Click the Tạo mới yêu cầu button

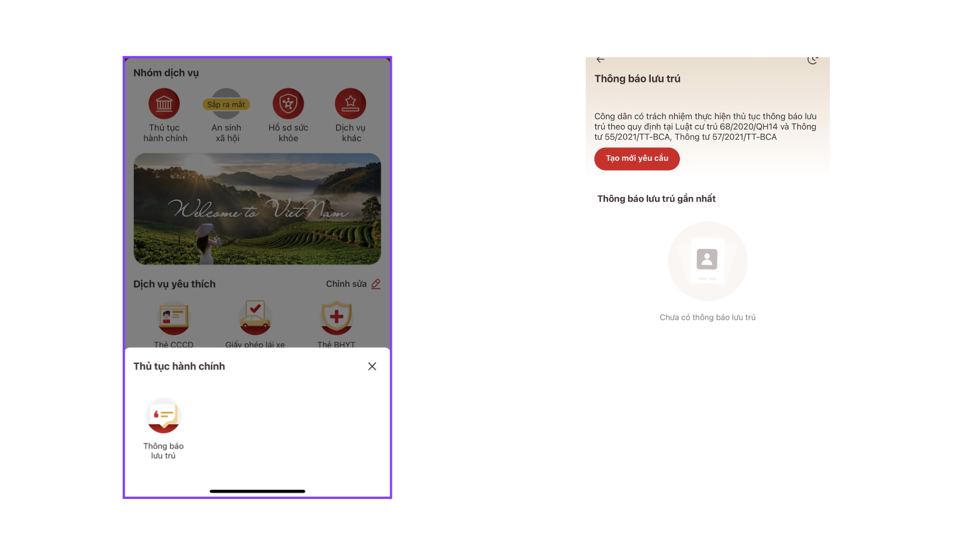(x=637, y=158)
